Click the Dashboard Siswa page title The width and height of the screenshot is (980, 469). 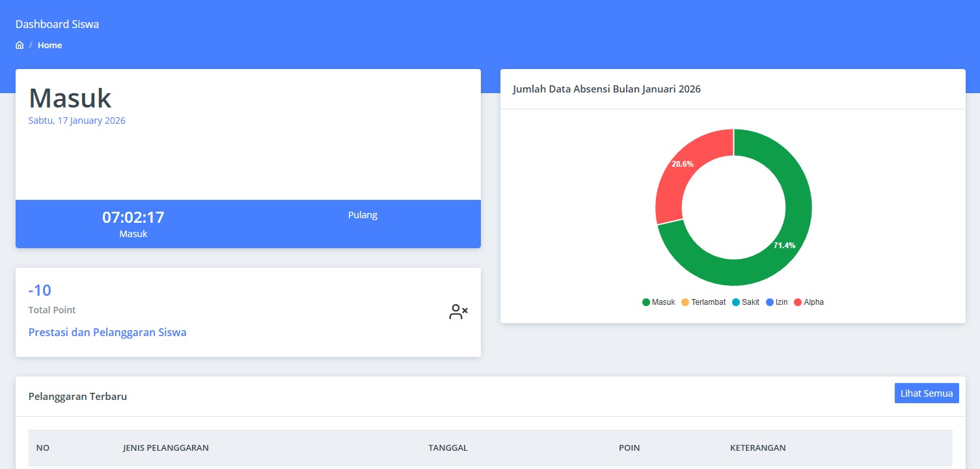[x=57, y=25]
